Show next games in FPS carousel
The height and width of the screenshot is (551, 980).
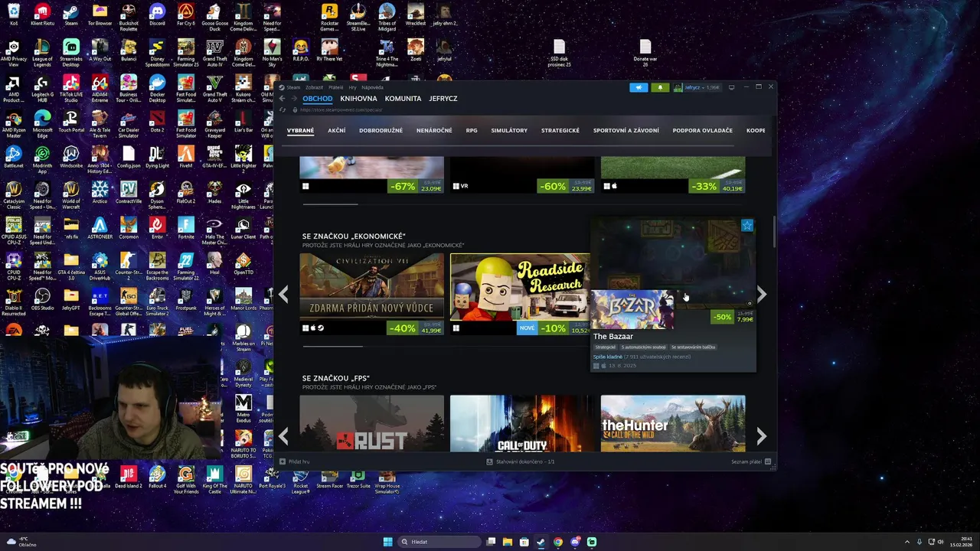761,436
